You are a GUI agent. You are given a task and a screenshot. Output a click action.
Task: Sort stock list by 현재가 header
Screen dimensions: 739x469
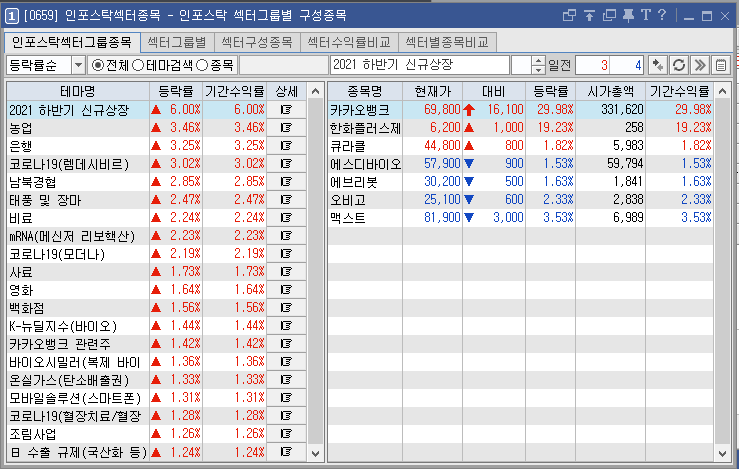click(x=433, y=91)
